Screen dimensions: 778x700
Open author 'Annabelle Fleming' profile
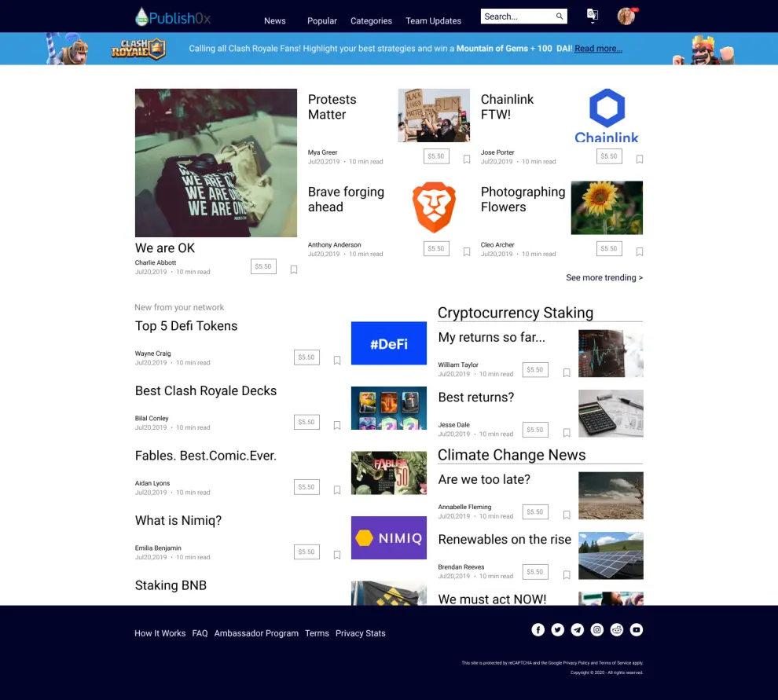pos(464,507)
